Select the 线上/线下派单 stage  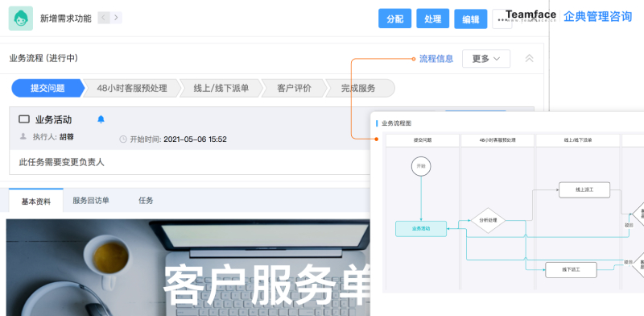point(221,88)
